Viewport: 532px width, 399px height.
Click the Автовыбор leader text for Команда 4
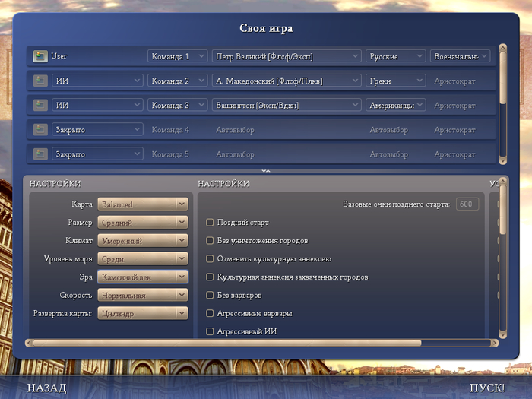pyautogui.click(x=235, y=130)
